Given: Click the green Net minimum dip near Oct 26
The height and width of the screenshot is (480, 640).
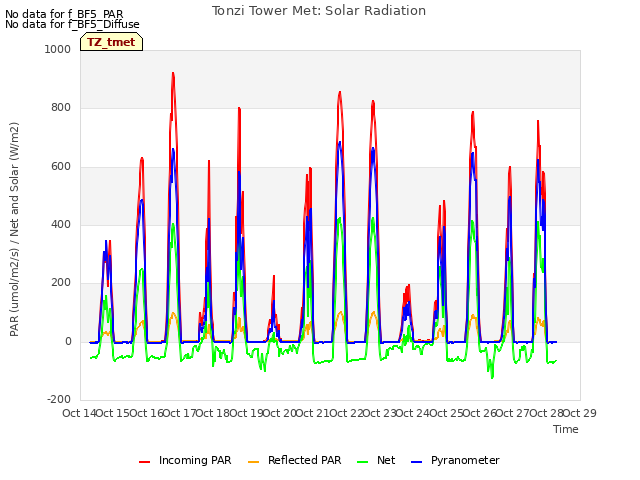Looking at the screenshot, I should point(492,378).
